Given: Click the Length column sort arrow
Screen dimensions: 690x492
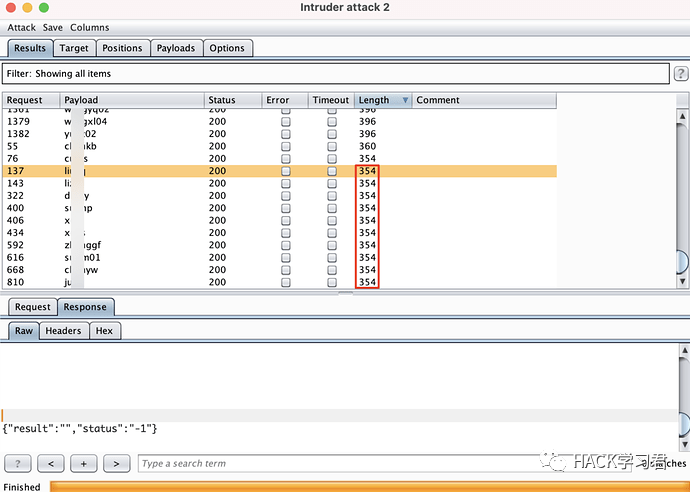Looking at the screenshot, I should click(x=404, y=100).
